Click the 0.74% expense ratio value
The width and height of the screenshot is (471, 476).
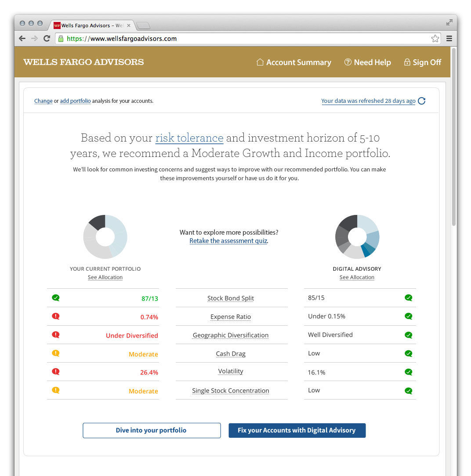[x=149, y=317]
